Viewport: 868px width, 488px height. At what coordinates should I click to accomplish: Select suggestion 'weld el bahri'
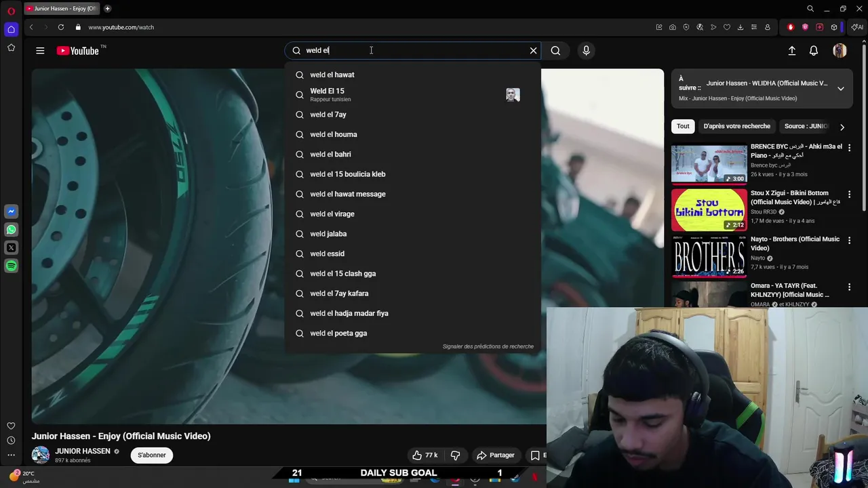(x=413, y=154)
